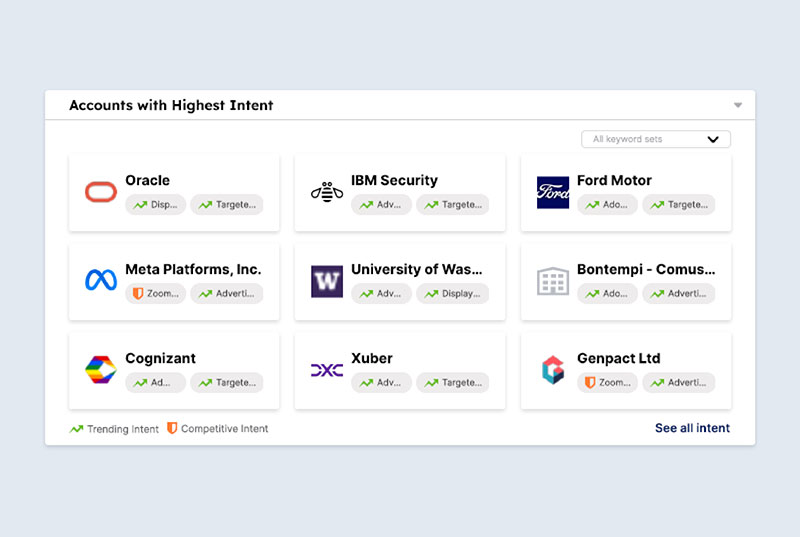Open the Bontempi - Comus... account name

pos(646,269)
